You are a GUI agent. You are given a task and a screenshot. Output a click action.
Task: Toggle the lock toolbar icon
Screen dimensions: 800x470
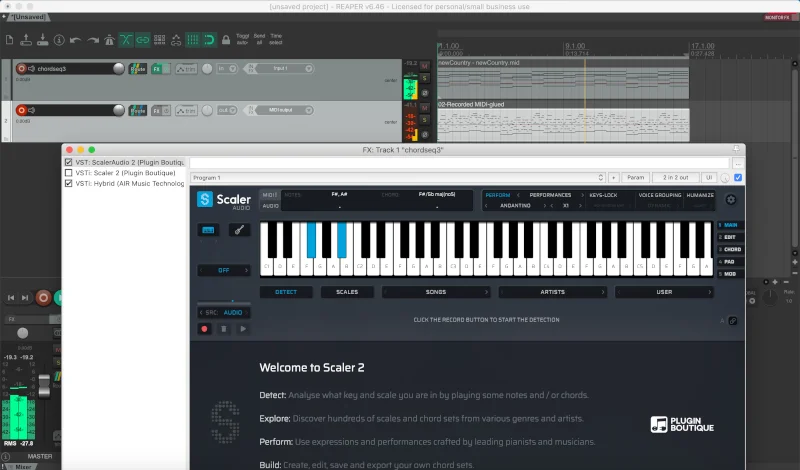point(226,40)
